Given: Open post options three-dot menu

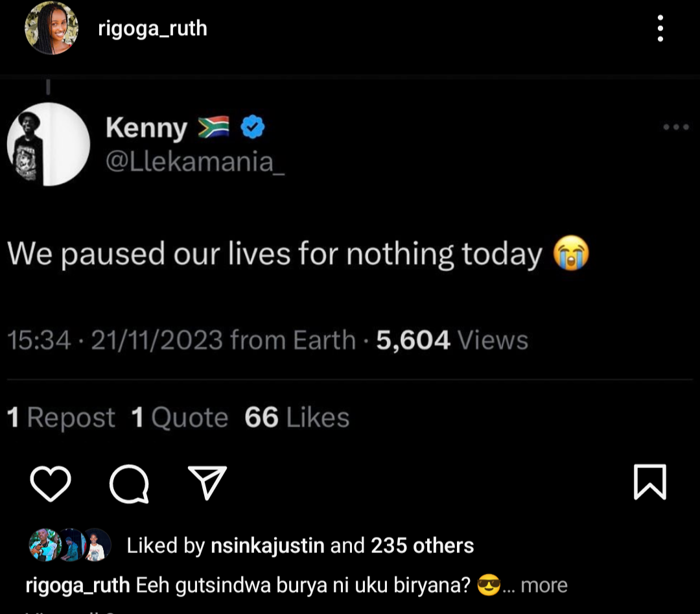Looking at the screenshot, I should (660, 29).
